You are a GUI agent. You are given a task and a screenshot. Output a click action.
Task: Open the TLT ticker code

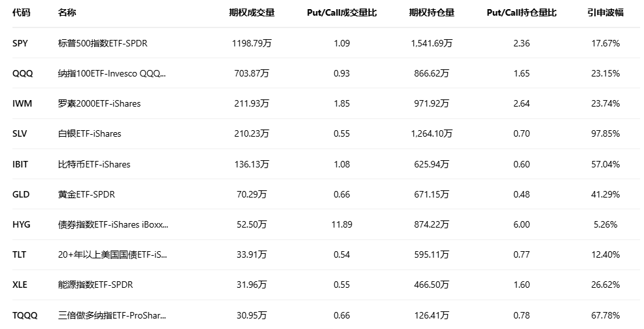click(20, 254)
